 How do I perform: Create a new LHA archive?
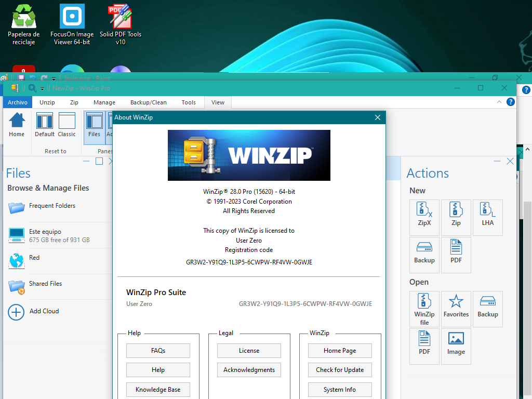tap(487, 218)
